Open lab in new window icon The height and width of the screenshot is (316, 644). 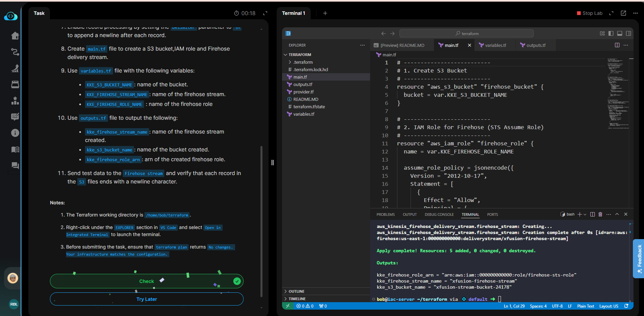(x=623, y=13)
